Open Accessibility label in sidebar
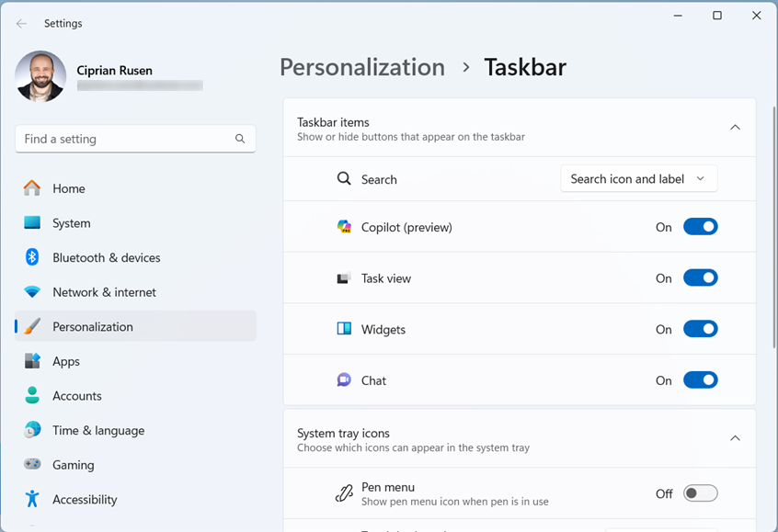This screenshot has width=778, height=532. (85, 499)
